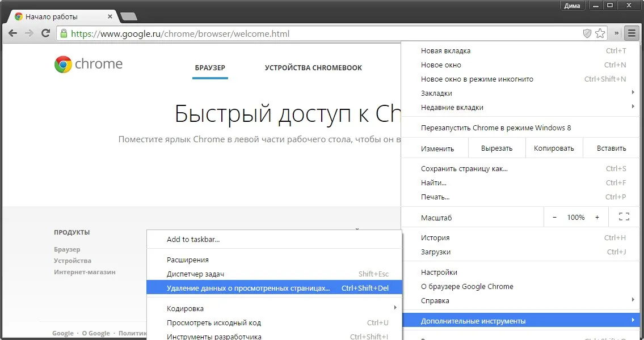Screen dimensions: 644x340
Task: Click the Forward navigation arrow
Action: (29, 33)
